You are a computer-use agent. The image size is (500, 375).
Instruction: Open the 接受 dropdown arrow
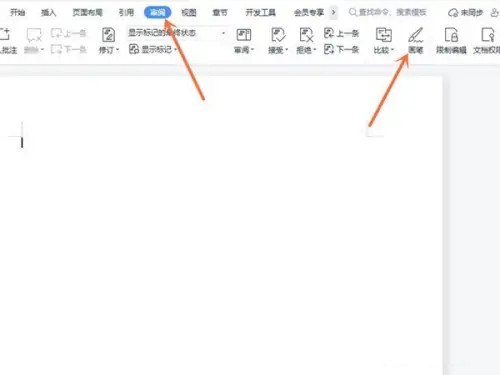(287, 50)
